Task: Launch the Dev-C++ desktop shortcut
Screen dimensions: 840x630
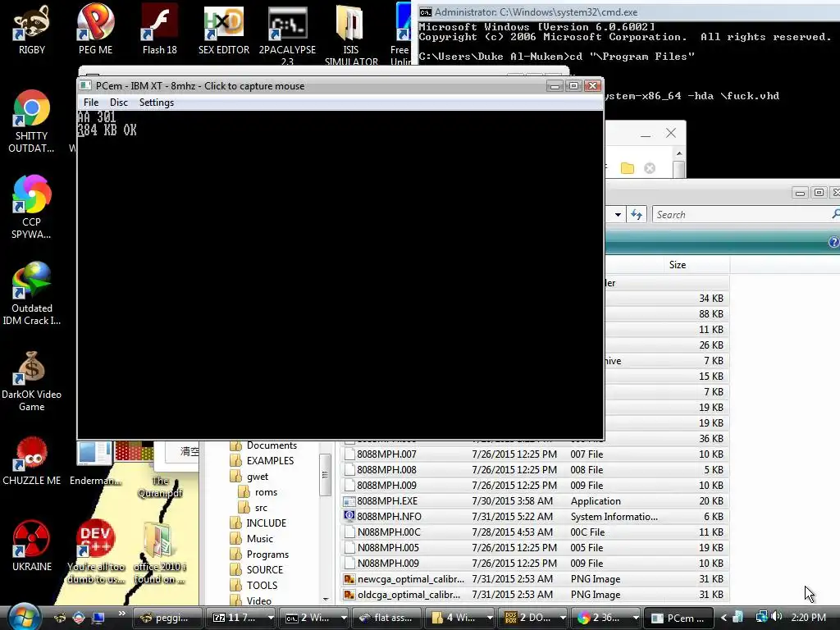Action: pos(96,552)
